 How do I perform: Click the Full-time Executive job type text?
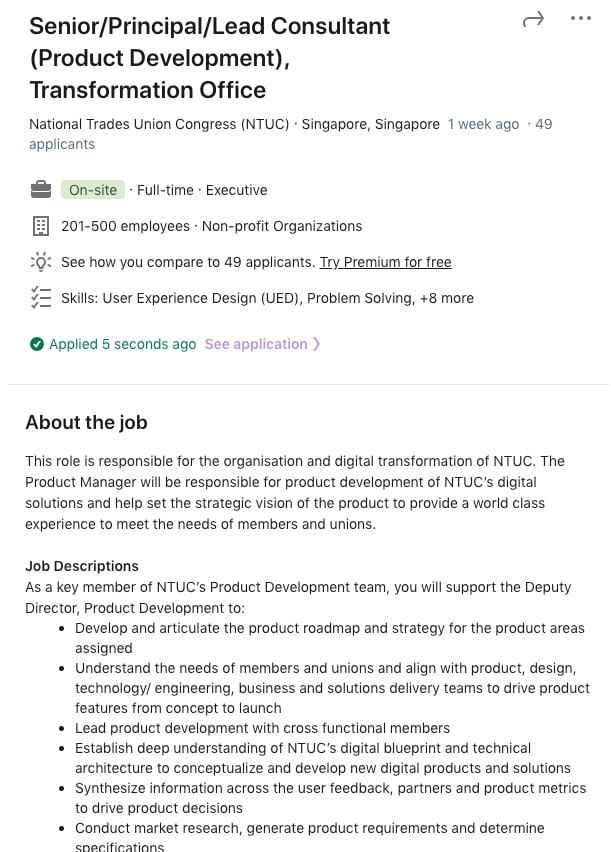tap(202, 190)
